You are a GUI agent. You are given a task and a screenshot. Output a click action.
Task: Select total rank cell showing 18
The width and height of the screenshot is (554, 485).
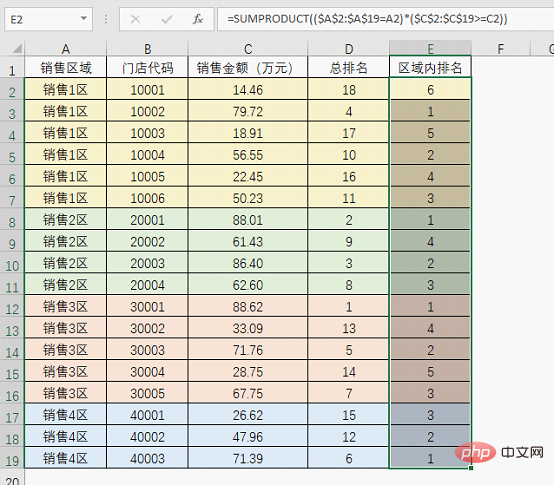349,90
